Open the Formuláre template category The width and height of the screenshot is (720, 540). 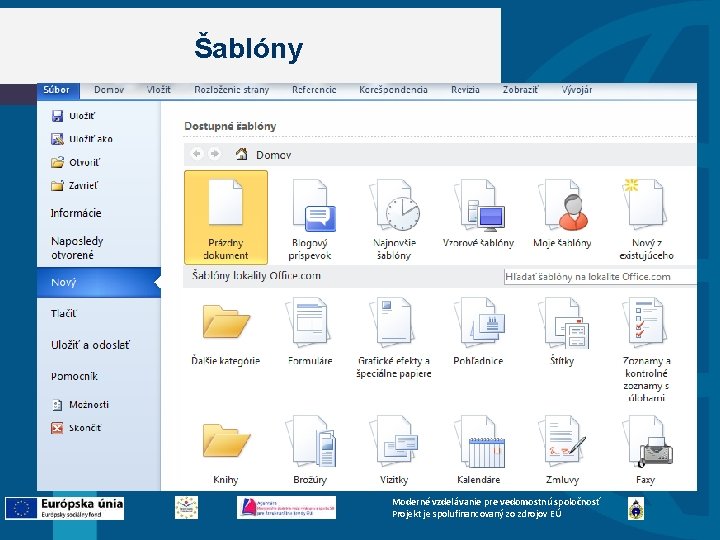point(310,332)
